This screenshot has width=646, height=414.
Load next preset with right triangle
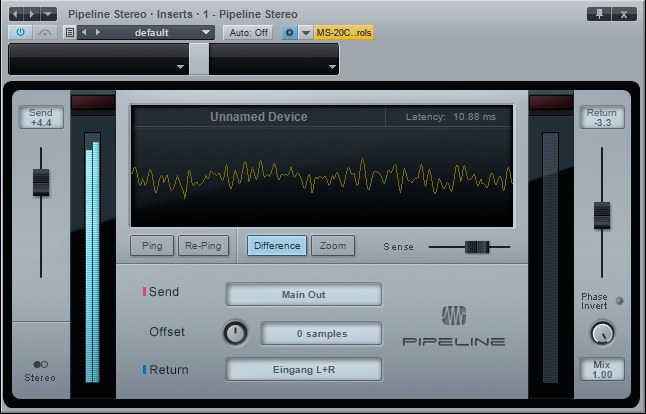tap(98, 32)
